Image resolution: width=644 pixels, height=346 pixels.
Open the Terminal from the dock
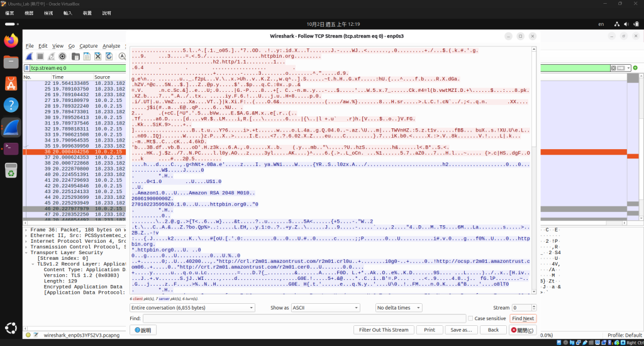coord(11,148)
